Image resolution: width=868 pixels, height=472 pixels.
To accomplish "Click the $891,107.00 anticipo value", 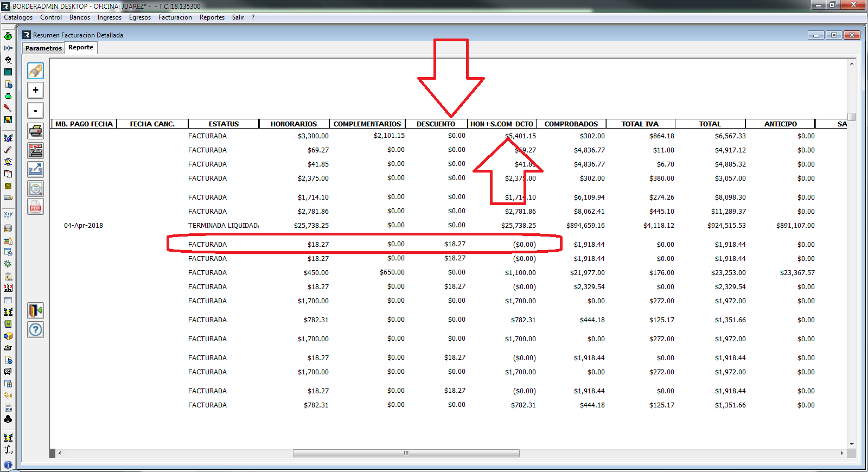I will click(795, 226).
